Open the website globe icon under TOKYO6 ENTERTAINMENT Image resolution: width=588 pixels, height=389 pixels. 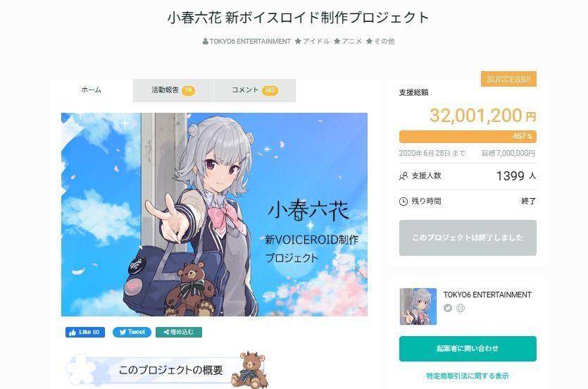coord(460,308)
